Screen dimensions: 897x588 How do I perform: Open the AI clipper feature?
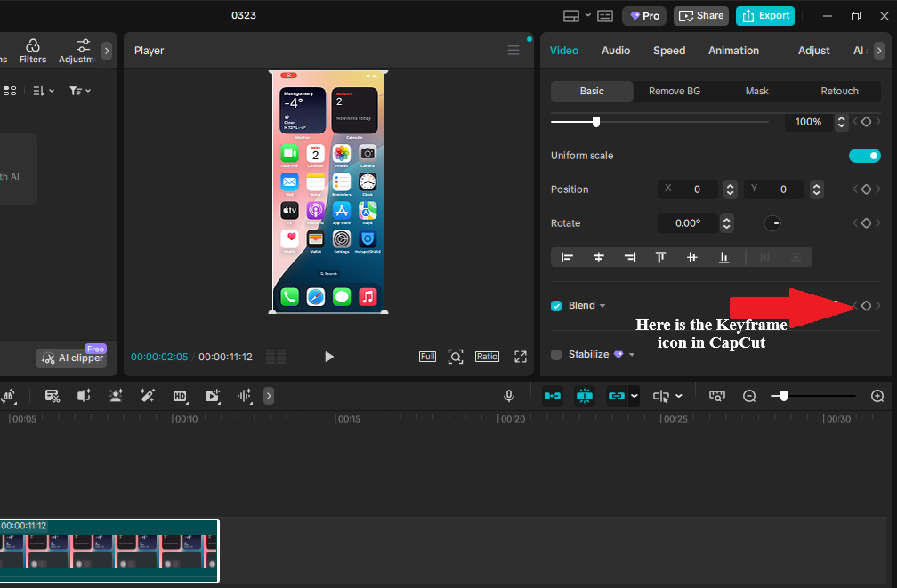point(71,358)
